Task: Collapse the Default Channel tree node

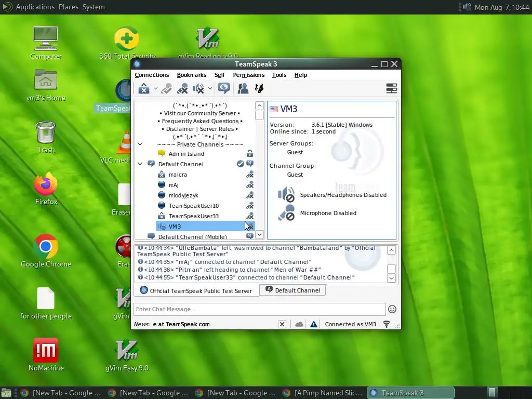Action: tap(140, 164)
